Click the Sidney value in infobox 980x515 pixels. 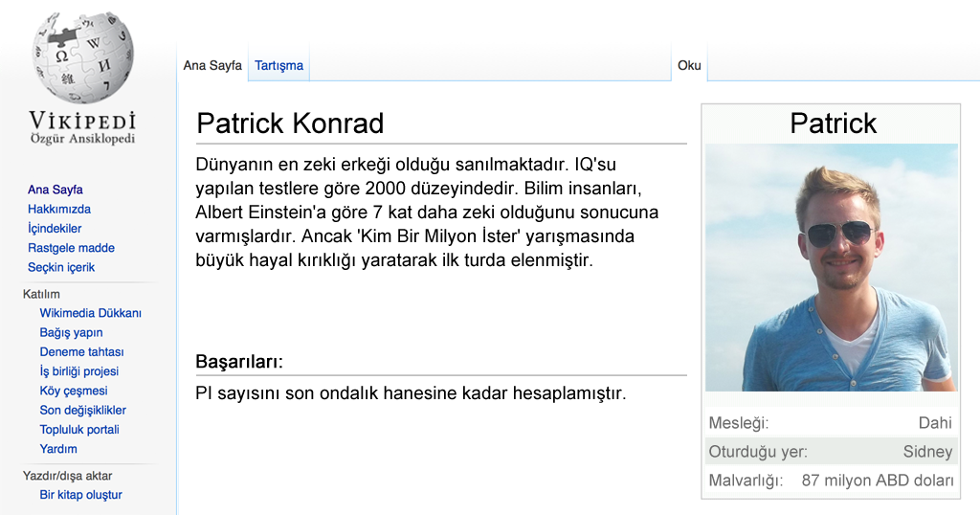927,451
